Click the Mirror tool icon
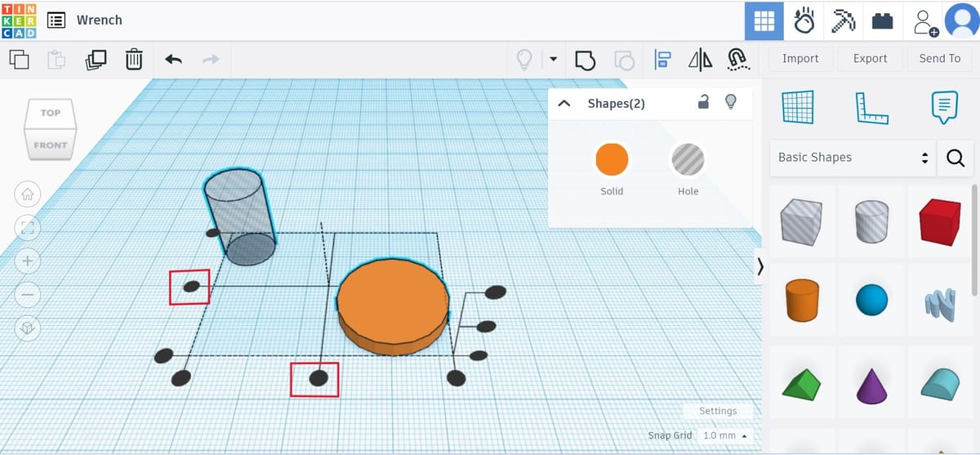Image resolution: width=980 pixels, height=455 pixels. pyautogui.click(x=700, y=60)
